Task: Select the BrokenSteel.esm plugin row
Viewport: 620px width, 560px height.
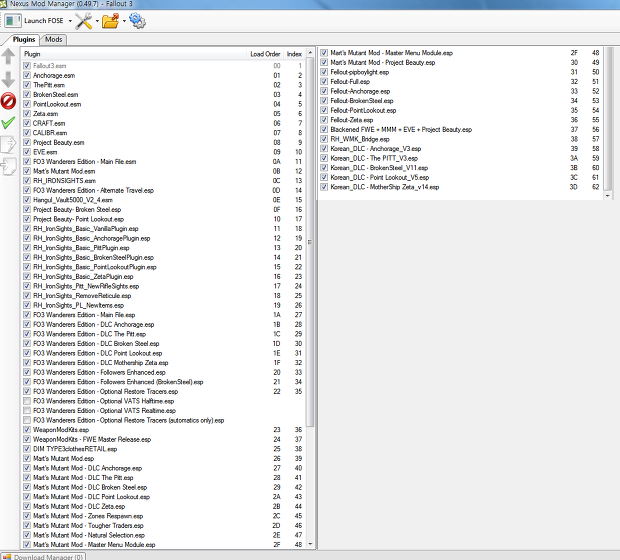Action: [x=163, y=95]
